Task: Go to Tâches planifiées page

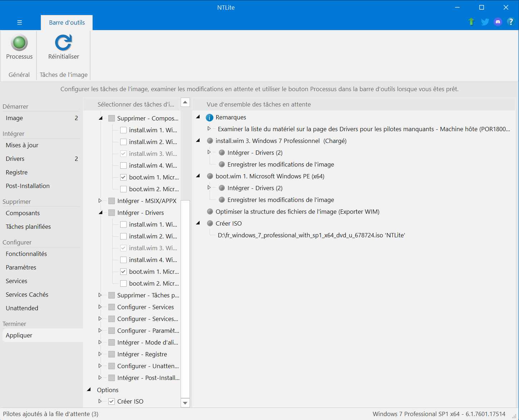Action: click(x=41, y=227)
